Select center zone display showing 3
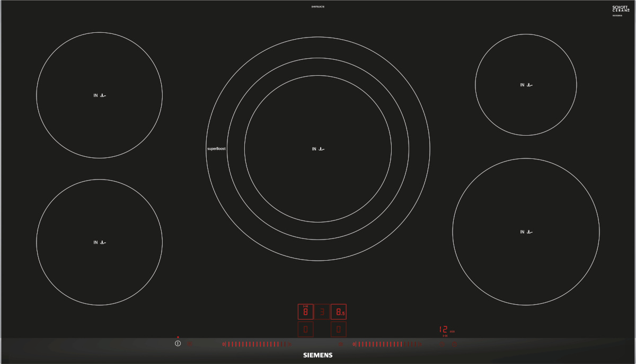Image resolution: width=636 pixels, height=364 pixels. (322, 312)
